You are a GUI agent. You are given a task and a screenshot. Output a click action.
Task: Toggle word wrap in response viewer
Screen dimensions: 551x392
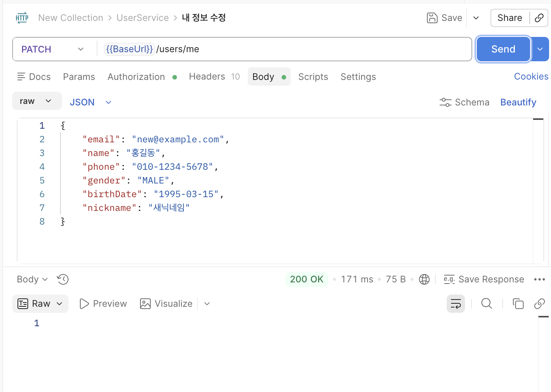tap(456, 304)
